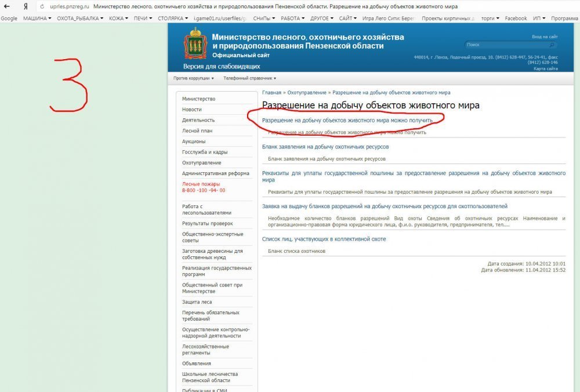Open Список лиц, участвующих в коллективной охоте
Viewport: 580px width, 392px height.
[324, 239]
